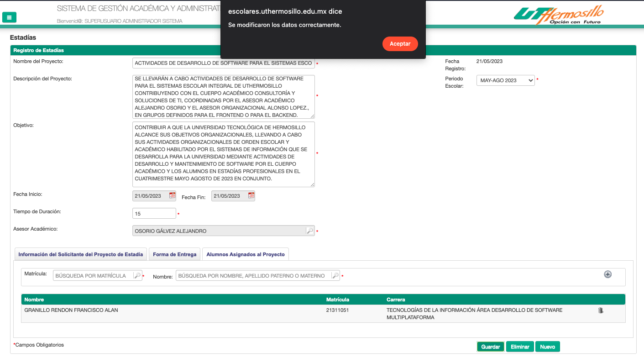
Task: Click the Tiempo de Duración field
Action: 154,214
